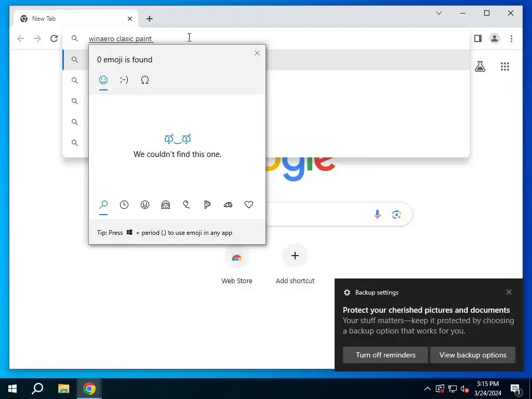Open Chrome Labs flask icon
This screenshot has height=399, width=532.
click(480, 66)
